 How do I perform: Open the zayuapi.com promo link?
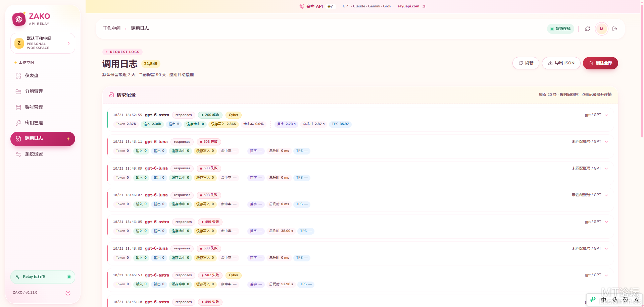411,6
